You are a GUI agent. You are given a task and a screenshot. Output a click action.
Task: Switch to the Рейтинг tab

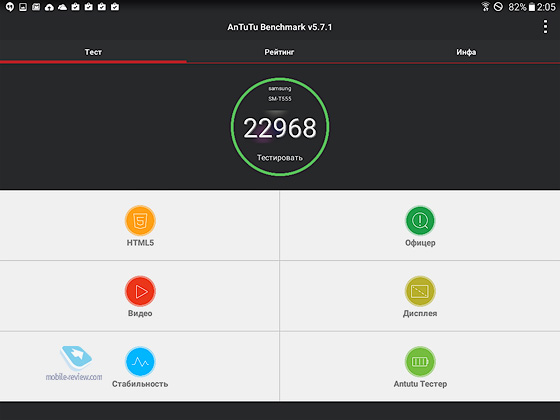(279, 52)
